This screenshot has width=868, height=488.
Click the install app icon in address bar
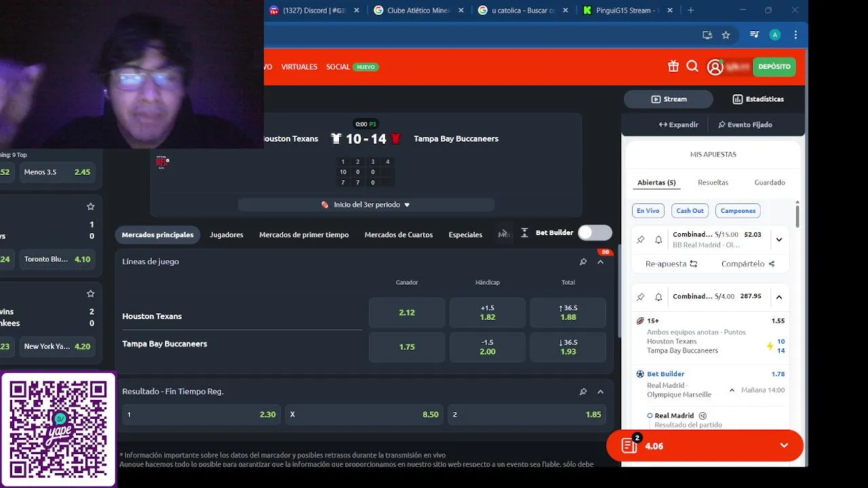(707, 35)
